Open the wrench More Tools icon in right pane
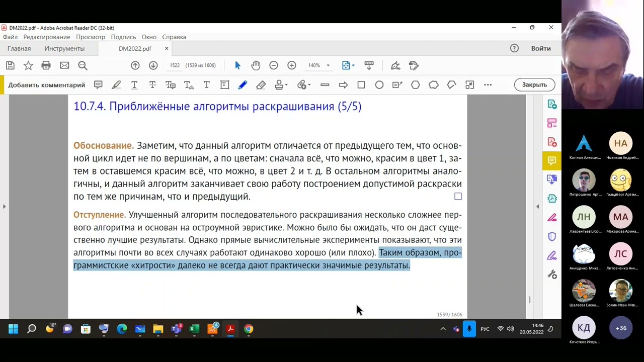 pos(552,275)
